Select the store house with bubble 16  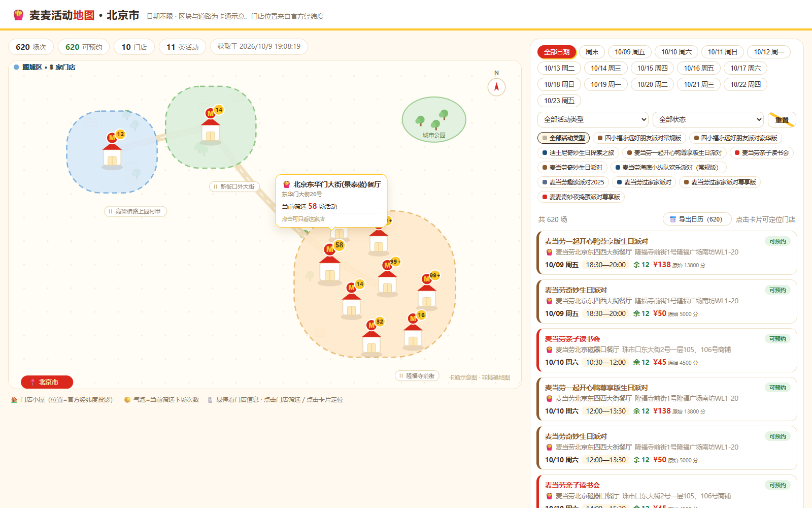413,331
